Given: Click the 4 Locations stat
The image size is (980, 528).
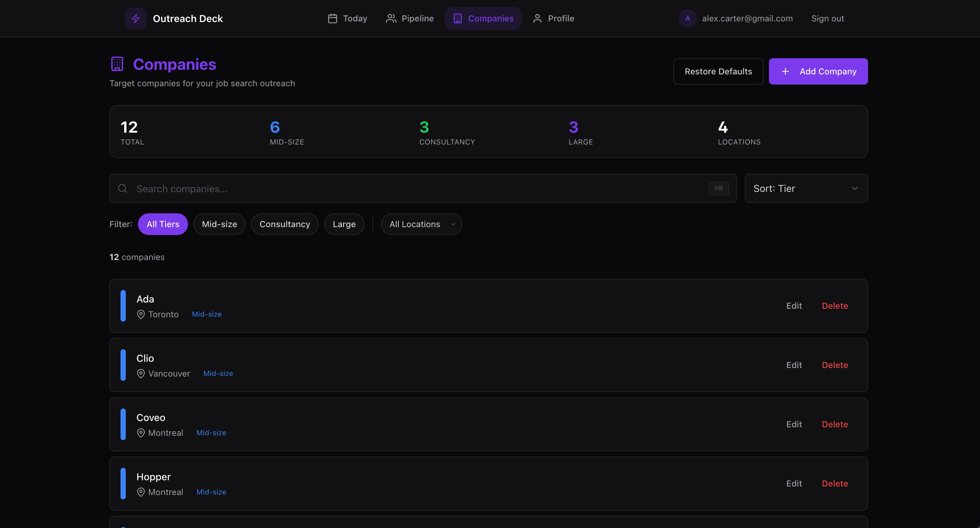Looking at the screenshot, I should [x=739, y=132].
